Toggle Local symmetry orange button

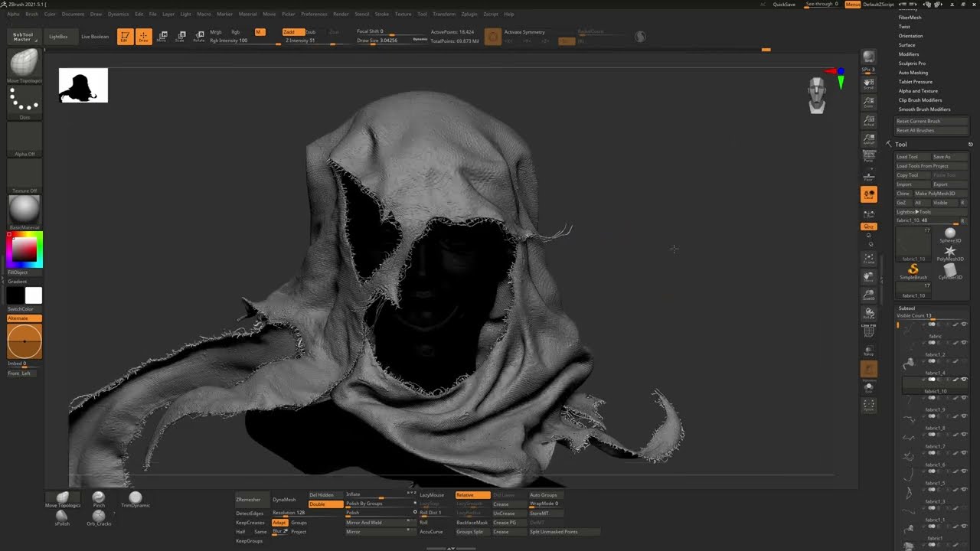pos(868,194)
